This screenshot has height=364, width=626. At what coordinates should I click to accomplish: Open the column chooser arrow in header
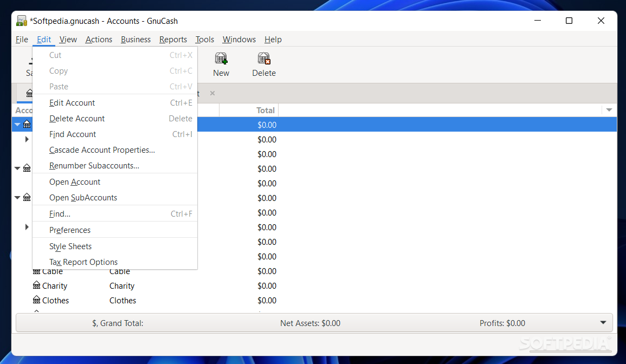coord(609,110)
